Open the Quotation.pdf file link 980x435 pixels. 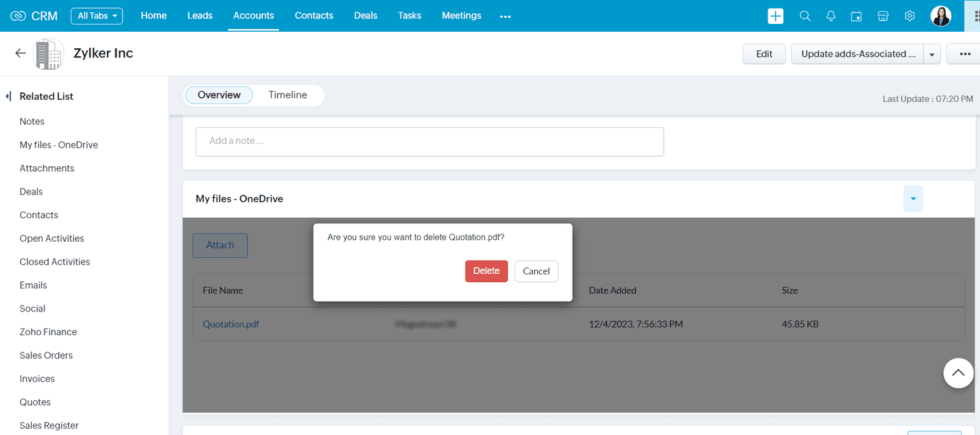pyautogui.click(x=231, y=324)
